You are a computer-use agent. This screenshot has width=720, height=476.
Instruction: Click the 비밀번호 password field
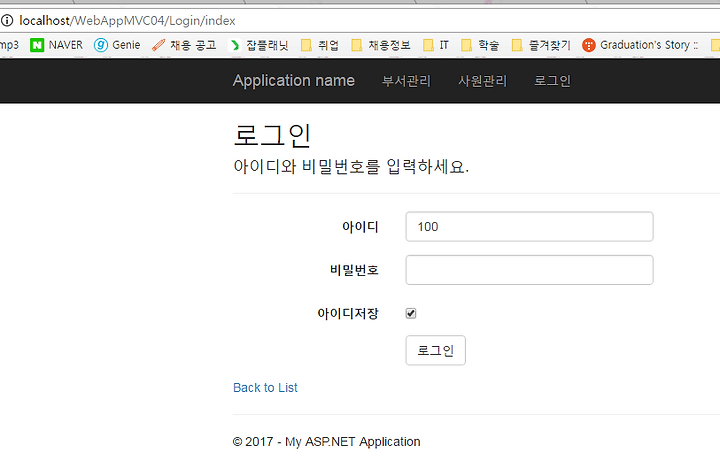tap(529, 270)
